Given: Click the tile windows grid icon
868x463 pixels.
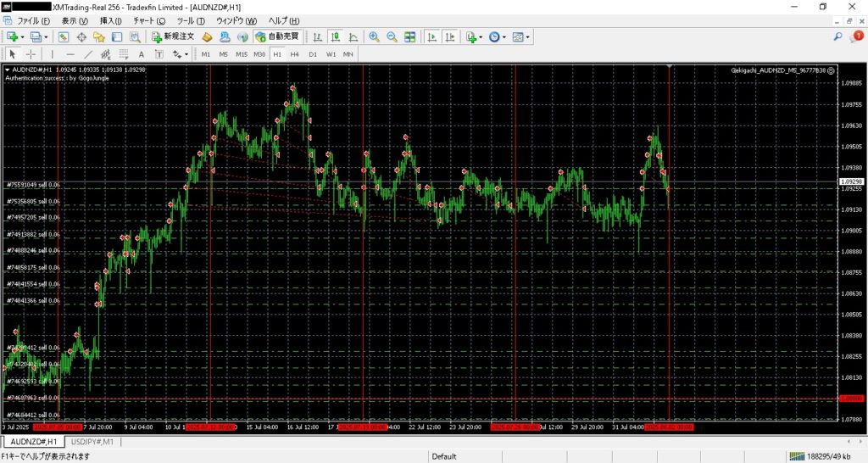Looking at the screenshot, I should (x=410, y=37).
